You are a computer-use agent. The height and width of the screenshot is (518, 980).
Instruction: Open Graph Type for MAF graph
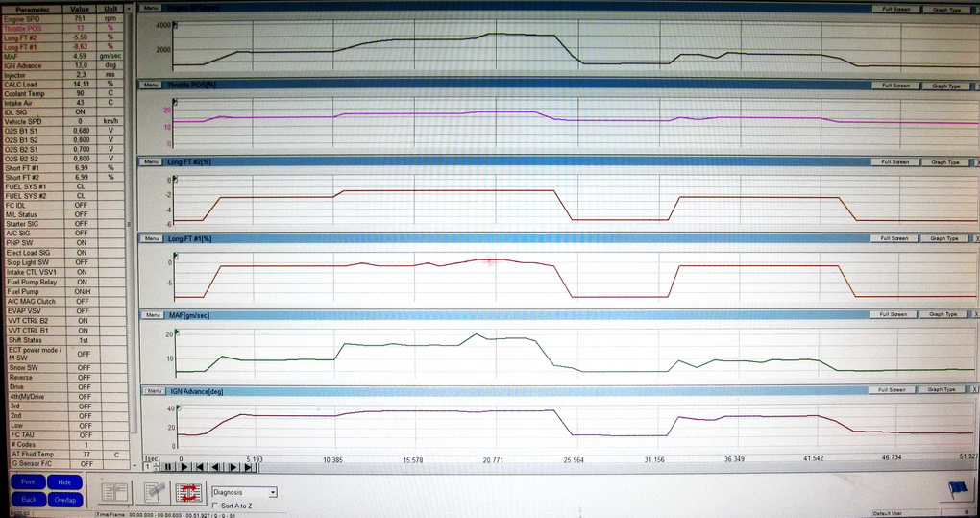point(946,314)
